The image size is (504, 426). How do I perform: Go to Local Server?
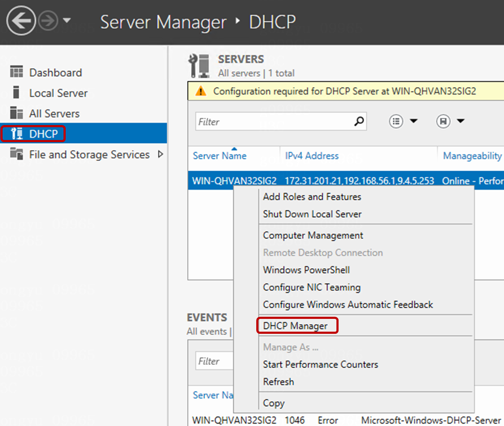pos(58,93)
